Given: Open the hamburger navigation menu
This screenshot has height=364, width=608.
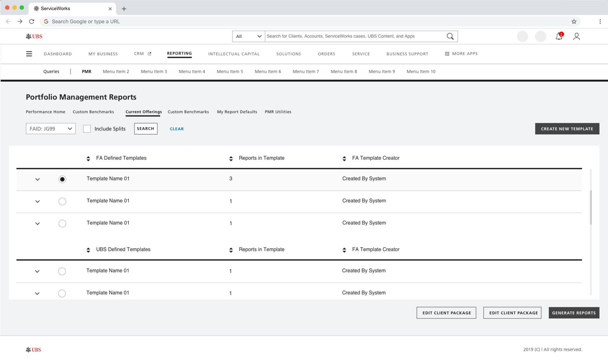Looking at the screenshot, I should click(29, 54).
